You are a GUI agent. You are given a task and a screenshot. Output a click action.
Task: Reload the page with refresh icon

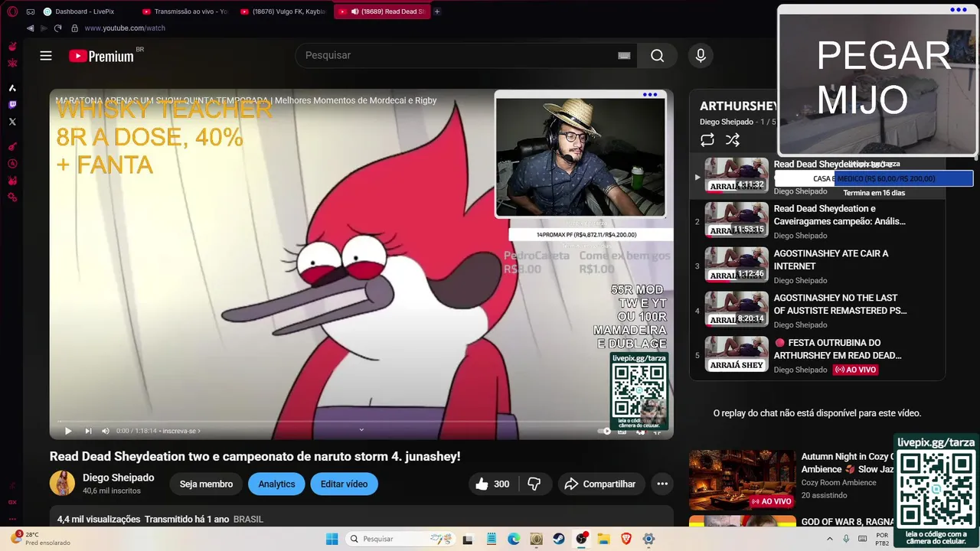point(57,28)
